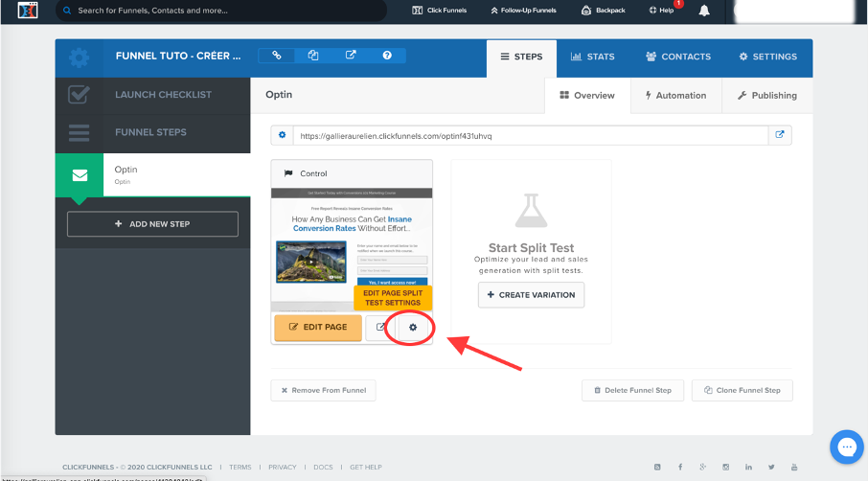Click Clone Funnel Step button

click(x=742, y=390)
